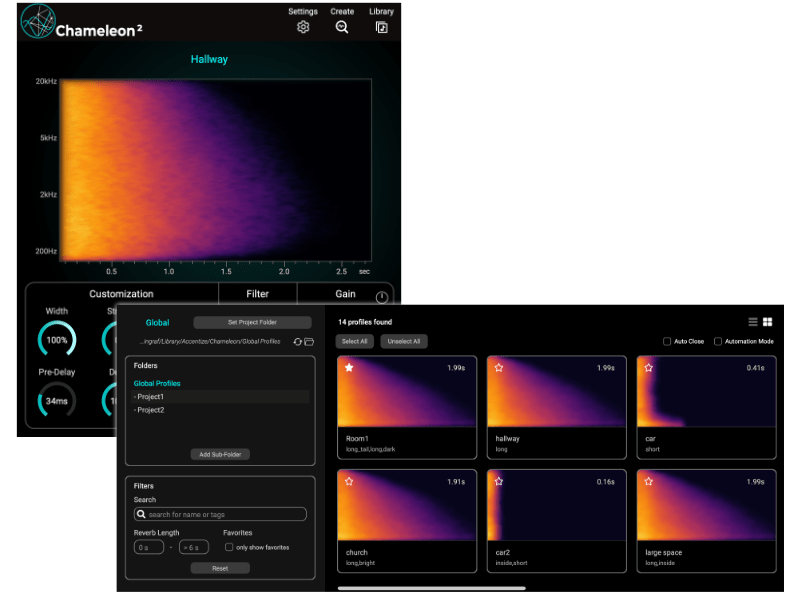
Task: Select Global Profiles folder
Action: pos(157,383)
